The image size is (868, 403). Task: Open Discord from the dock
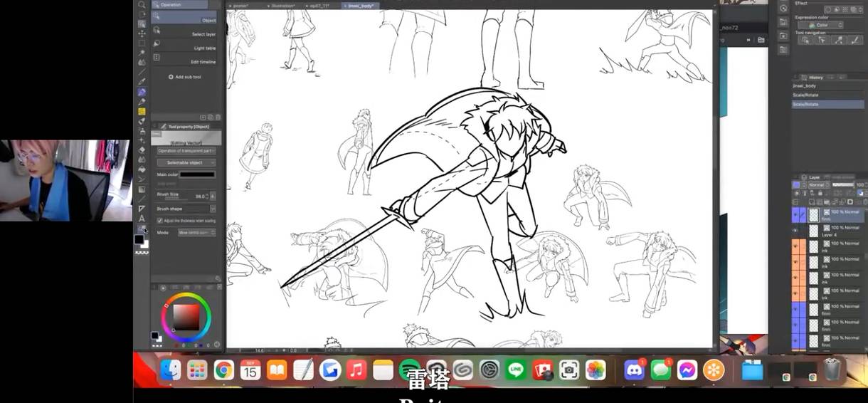(x=633, y=370)
